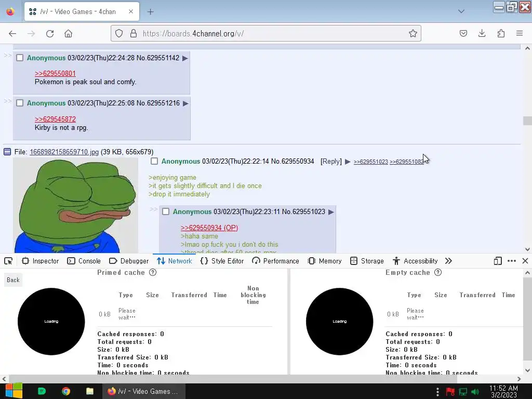Tick checkbox for post No.629551023
The height and width of the screenshot is (399, 532).
coord(166,212)
